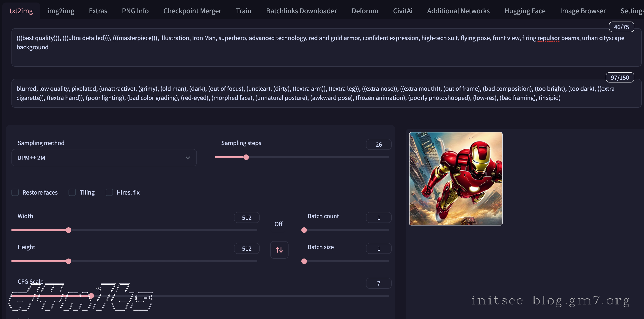This screenshot has width=644, height=319.
Task: Go to the Checkpoint Merger tab
Action: pos(192,11)
